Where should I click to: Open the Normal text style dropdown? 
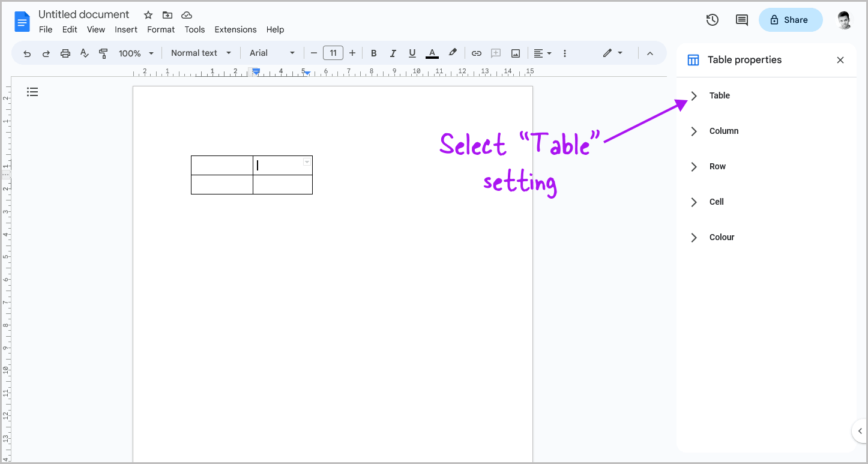click(201, 53)
